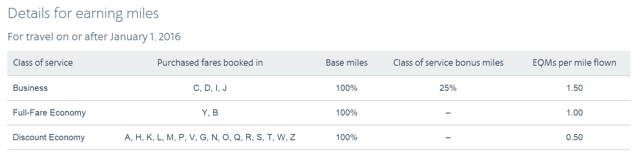Select the Business row label
The width and height of the screenshot is (644, 162).
point(30,88)
